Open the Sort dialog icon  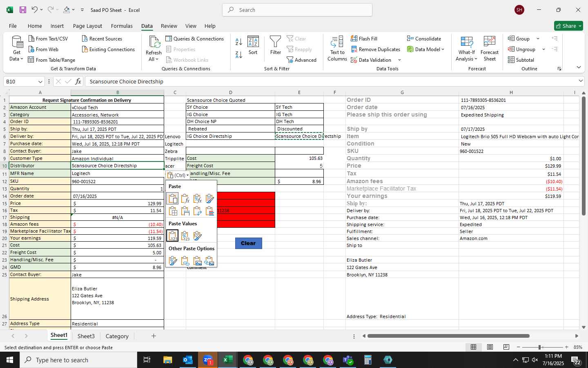coord(253,45)
